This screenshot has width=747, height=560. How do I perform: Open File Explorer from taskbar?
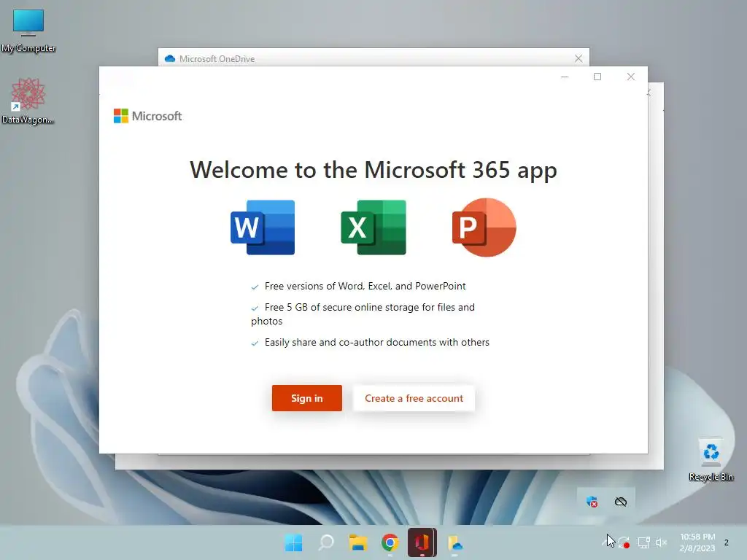[357, 542]
